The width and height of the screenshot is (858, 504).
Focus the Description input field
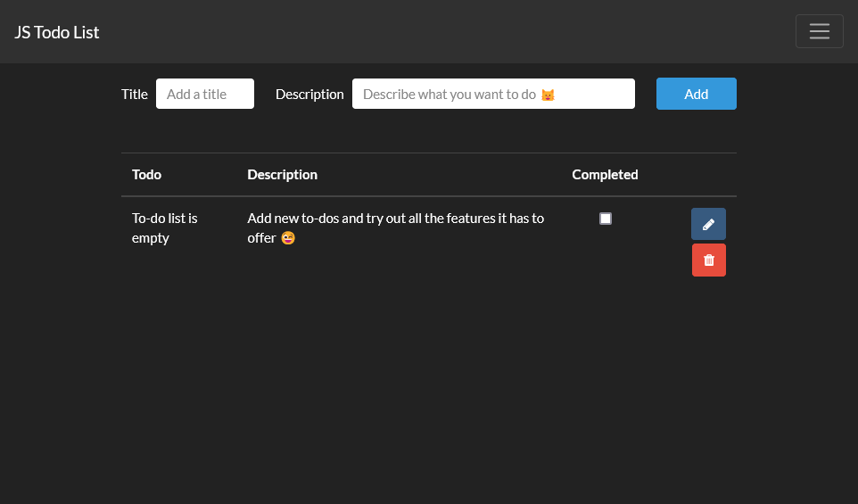(x=493, y=94)
